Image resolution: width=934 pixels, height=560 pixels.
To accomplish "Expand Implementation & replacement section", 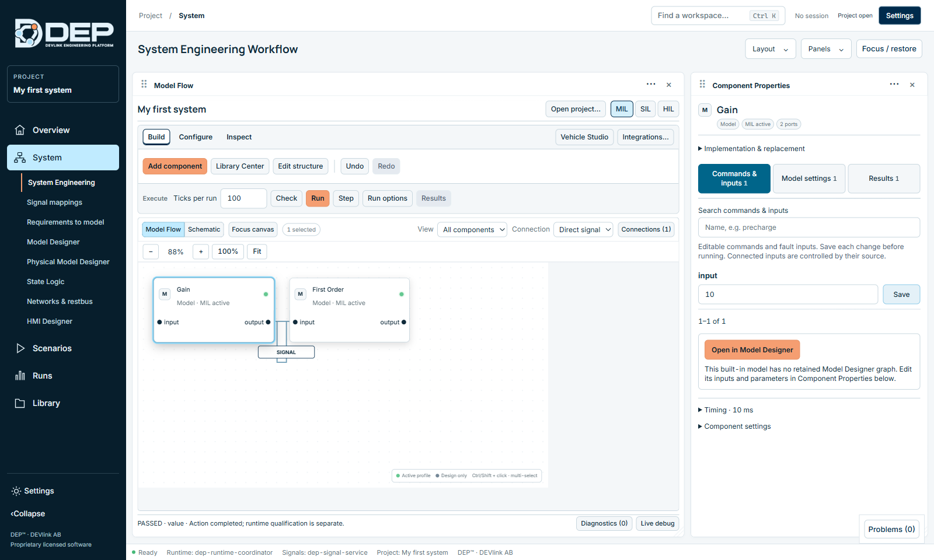I will pos(751,149).
